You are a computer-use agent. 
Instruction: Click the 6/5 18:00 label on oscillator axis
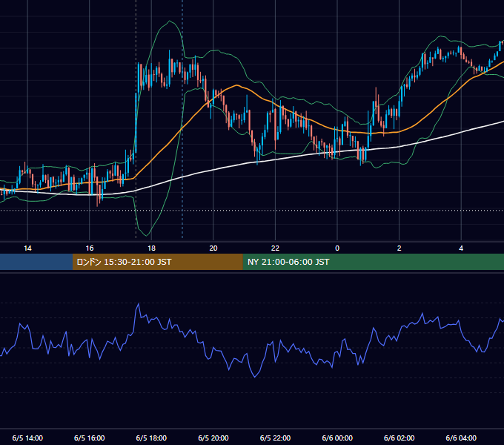[151, 438]
